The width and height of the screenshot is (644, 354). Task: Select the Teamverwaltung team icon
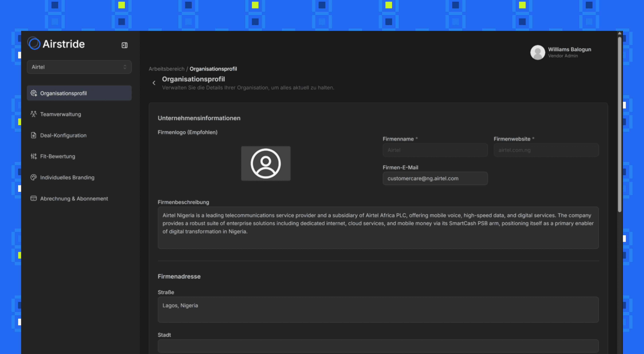[x=34, y=114]
